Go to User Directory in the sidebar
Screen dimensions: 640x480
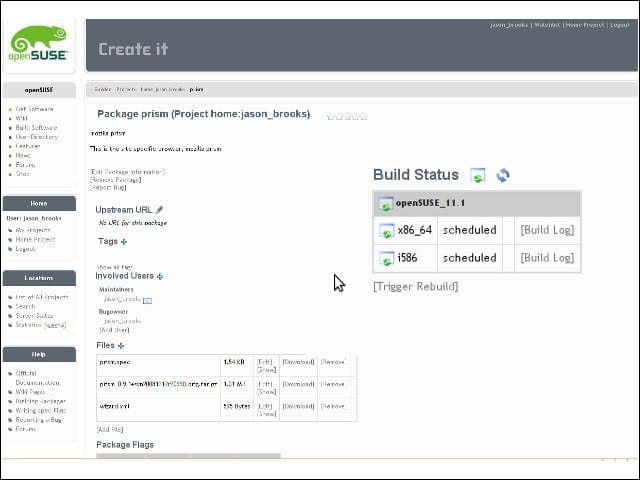click(37, 137)
